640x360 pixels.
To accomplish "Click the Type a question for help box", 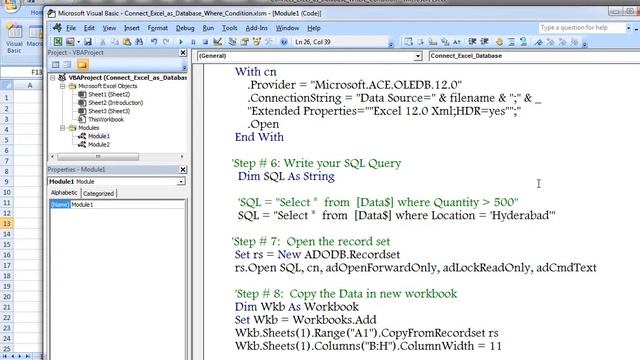I will (x=582, y=28).
